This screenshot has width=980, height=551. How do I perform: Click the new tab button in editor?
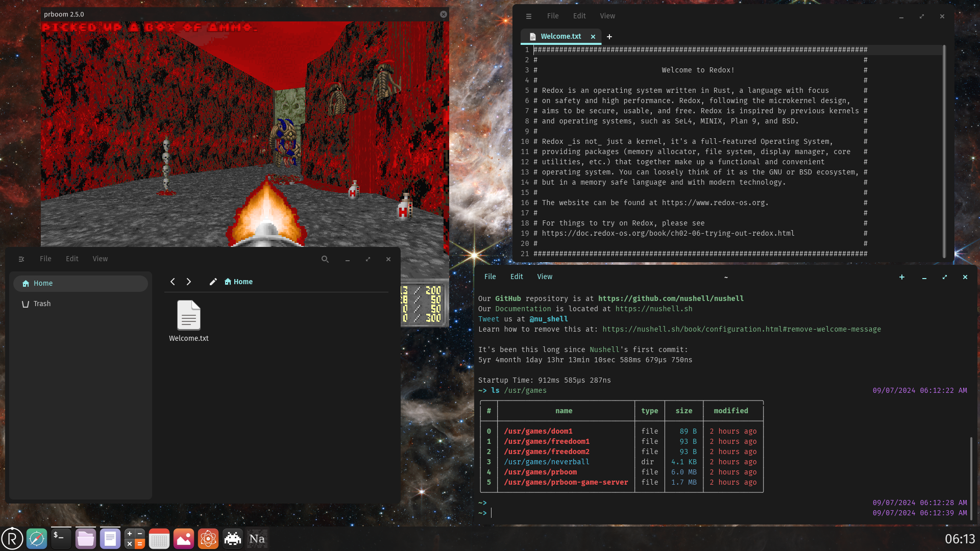tap(609, 36)
